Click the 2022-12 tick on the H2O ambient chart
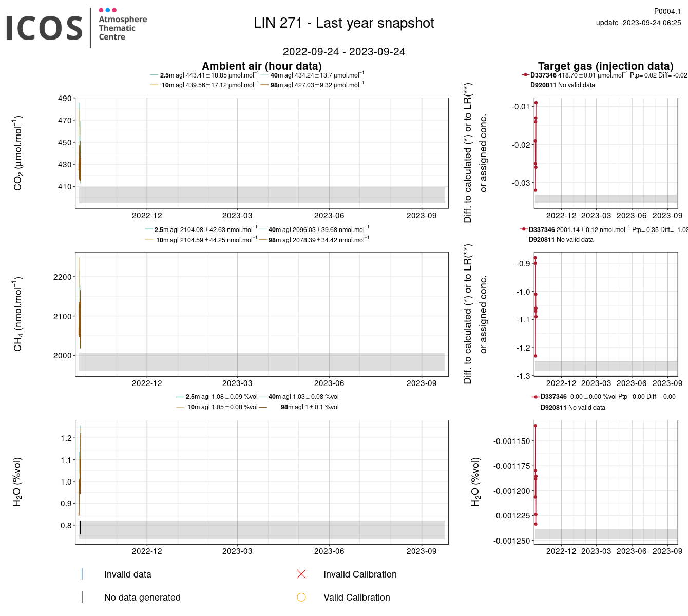Screen dimensions: 688x616 tap(147, 551)
